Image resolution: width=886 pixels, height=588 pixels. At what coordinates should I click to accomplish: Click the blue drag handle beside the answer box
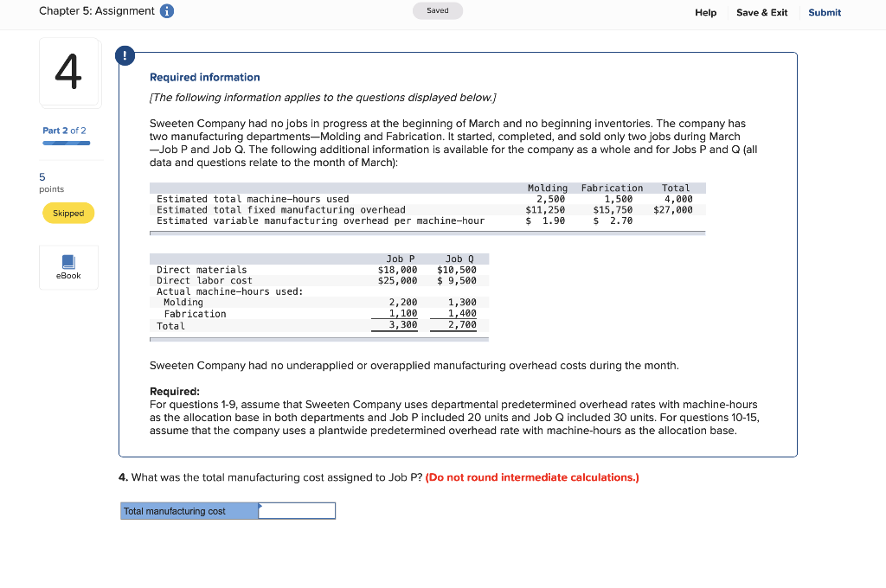pos(260,510)
